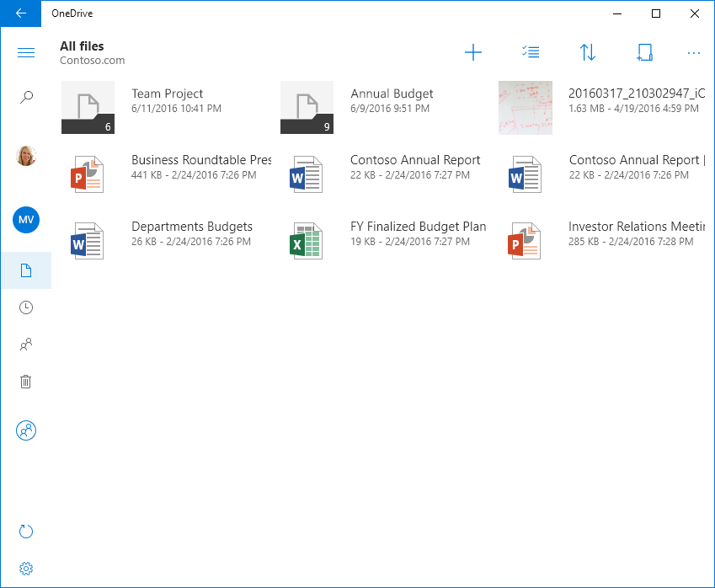Open FY Finalized Budget Plan spreadsheet

click(x=307, y=240)
